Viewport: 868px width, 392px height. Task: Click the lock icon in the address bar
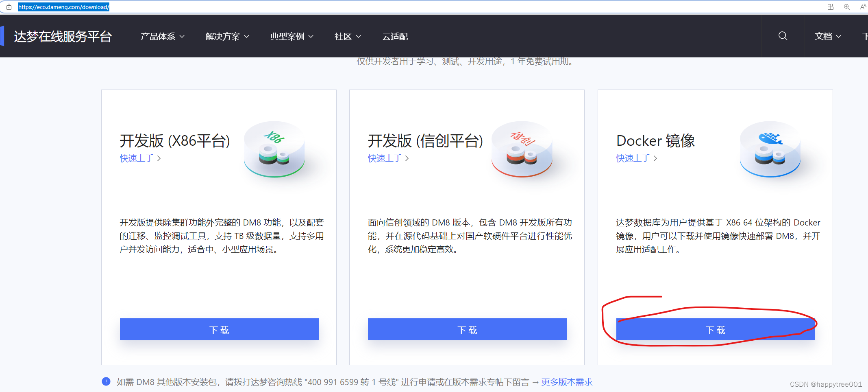(x=9, y=7)
